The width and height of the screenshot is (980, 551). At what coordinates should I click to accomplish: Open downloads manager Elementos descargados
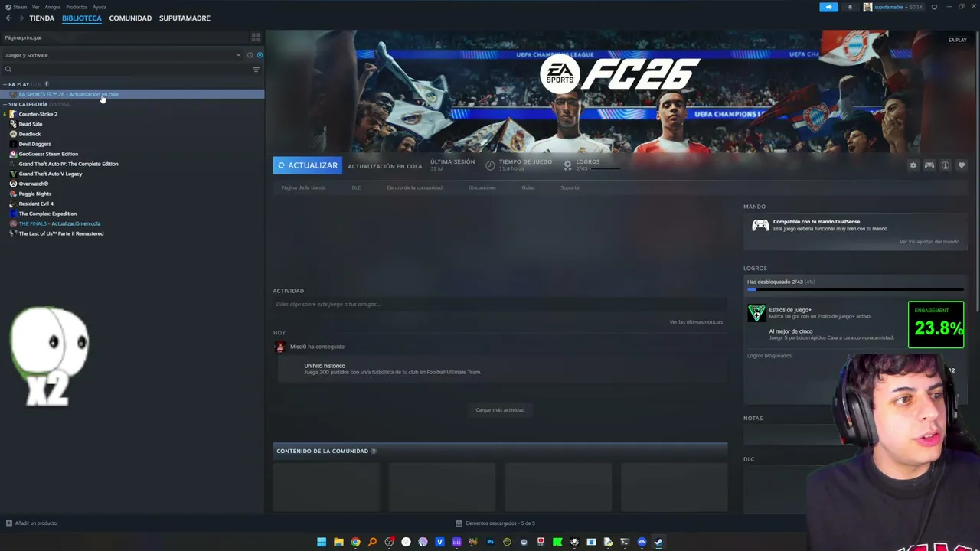tap(495, 523)
